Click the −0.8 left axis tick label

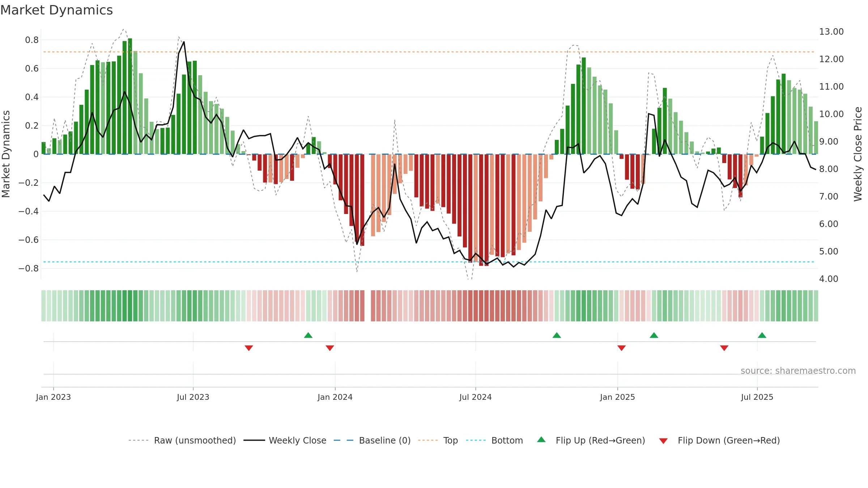[29, 269]
